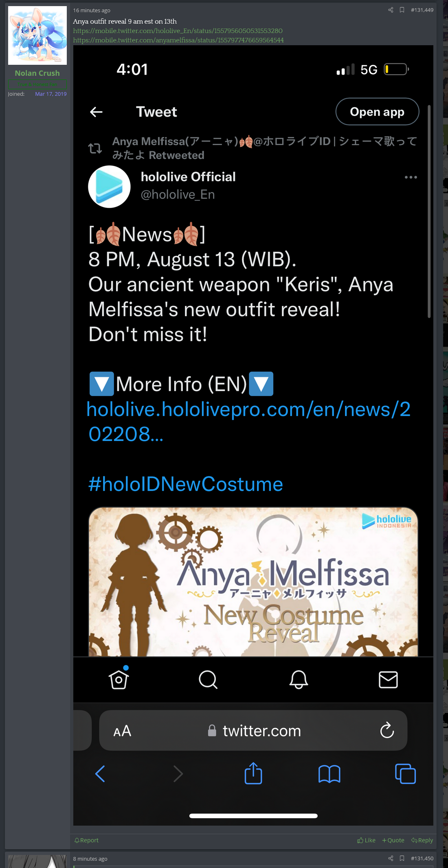
Task: Click the share icon on post #131,449
Action: coord(391,10)
